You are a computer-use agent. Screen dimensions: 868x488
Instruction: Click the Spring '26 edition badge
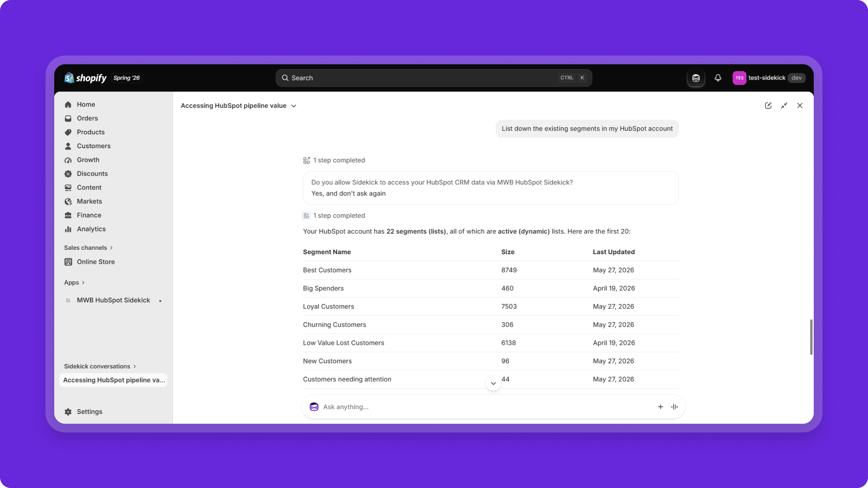[127, 78]
